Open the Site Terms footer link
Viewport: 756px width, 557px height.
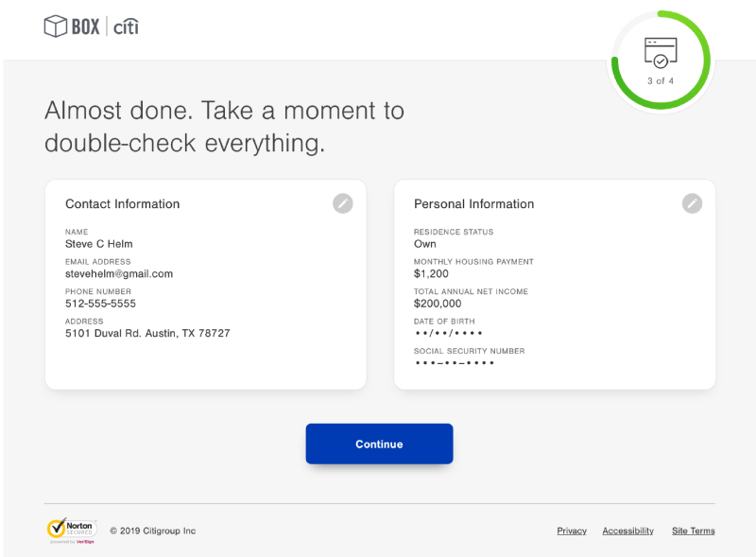coord(693,531)
